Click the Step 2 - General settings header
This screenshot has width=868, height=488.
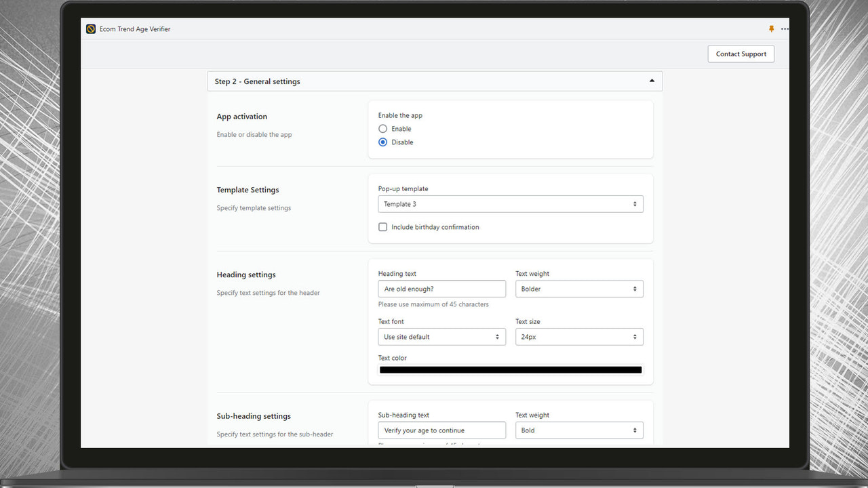tap(257, 81)
